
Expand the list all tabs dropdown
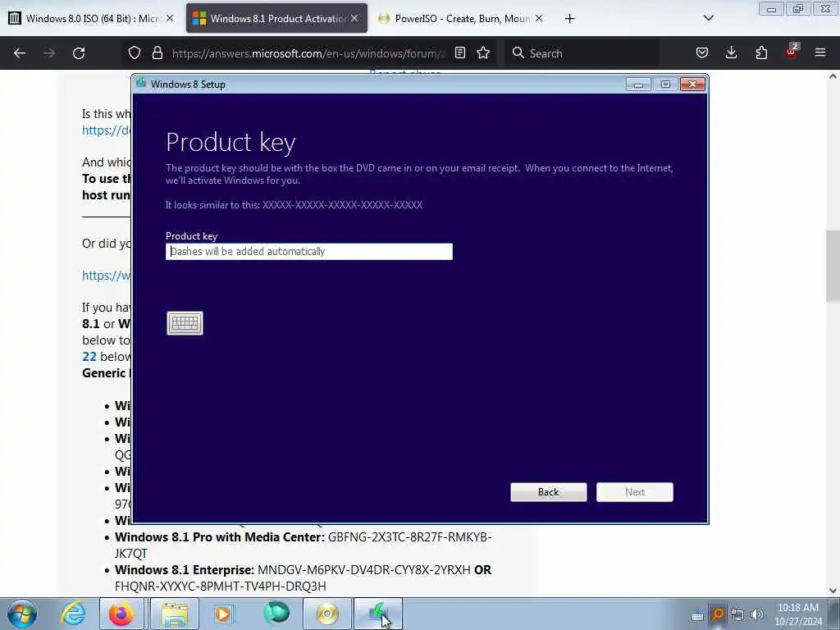click(708, 18)
